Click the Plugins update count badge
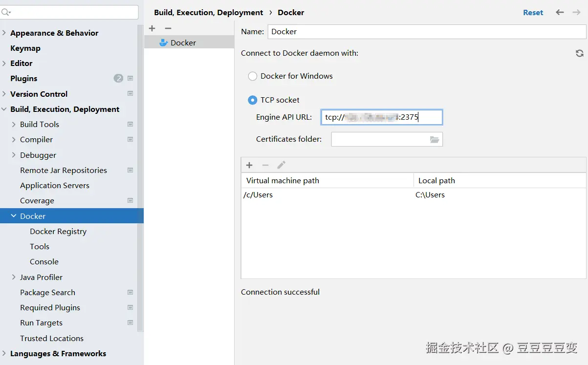This screenshot has width=588, height=365. point(118,78)
